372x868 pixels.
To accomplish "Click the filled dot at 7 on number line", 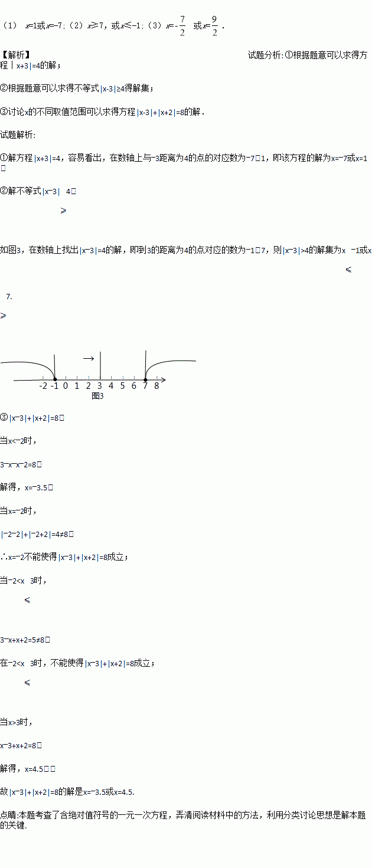I will click(145, 379).
